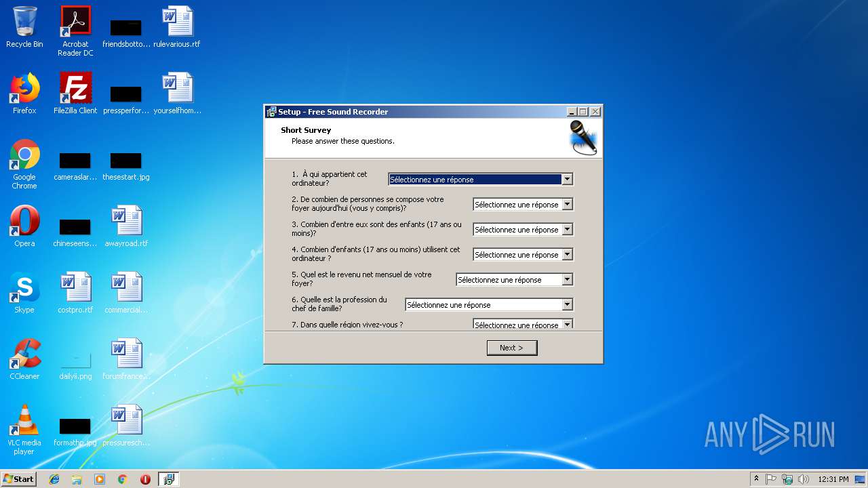Screen dimensions: 868x488
Task: Click the network tray icon
Action: (x=787, y=479)
